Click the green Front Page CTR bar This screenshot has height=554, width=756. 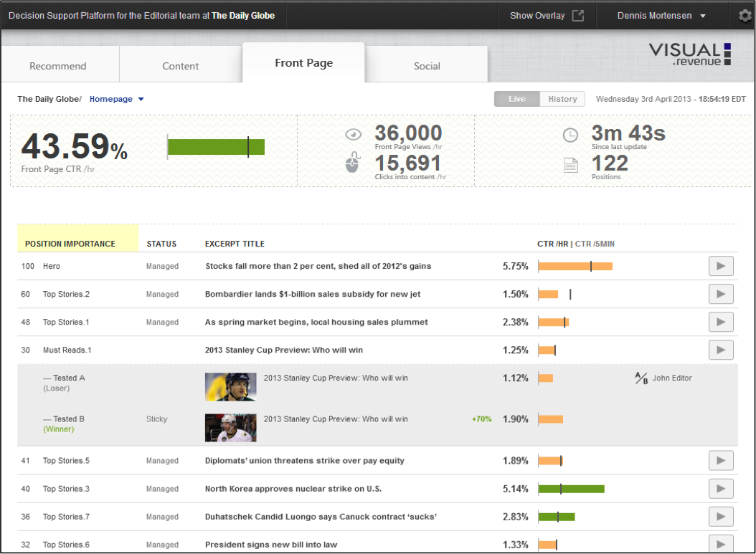pyautogui.click(x=216, y=147)
